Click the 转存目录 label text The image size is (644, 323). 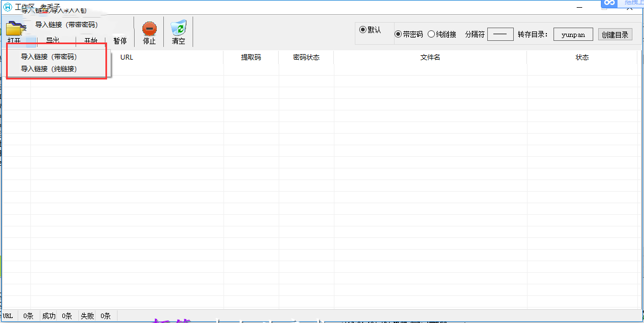533,35
